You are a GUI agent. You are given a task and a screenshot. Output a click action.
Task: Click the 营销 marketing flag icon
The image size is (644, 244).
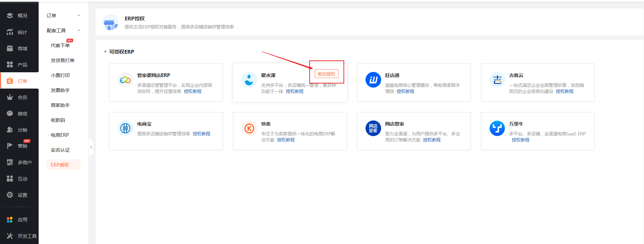point(10,146)
